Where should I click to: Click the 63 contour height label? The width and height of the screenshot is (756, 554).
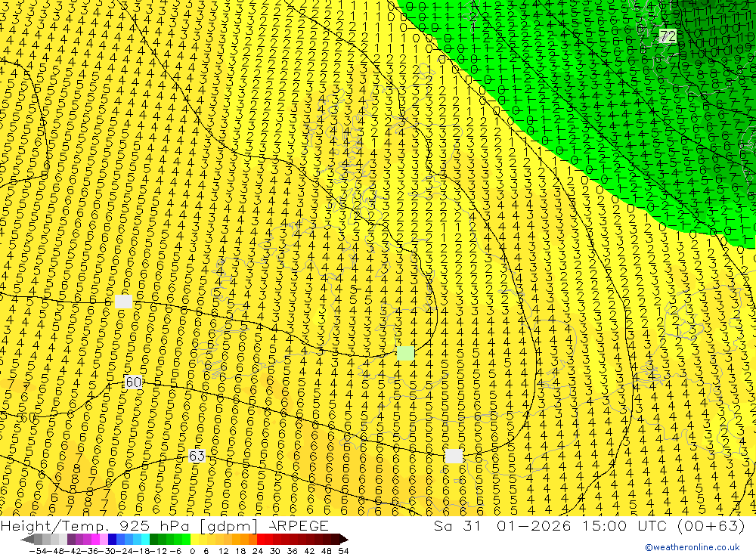(x=197, y=456)
